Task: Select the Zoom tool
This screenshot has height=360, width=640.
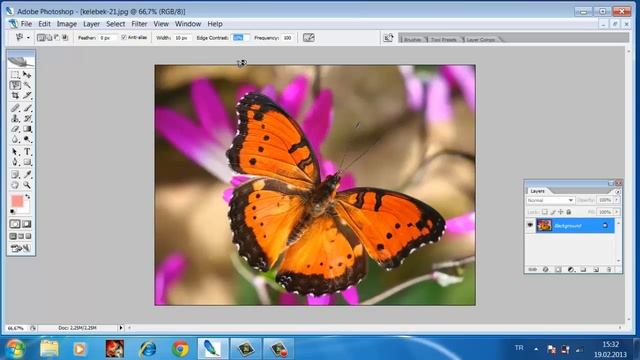Action: click(x=27, y=185)
